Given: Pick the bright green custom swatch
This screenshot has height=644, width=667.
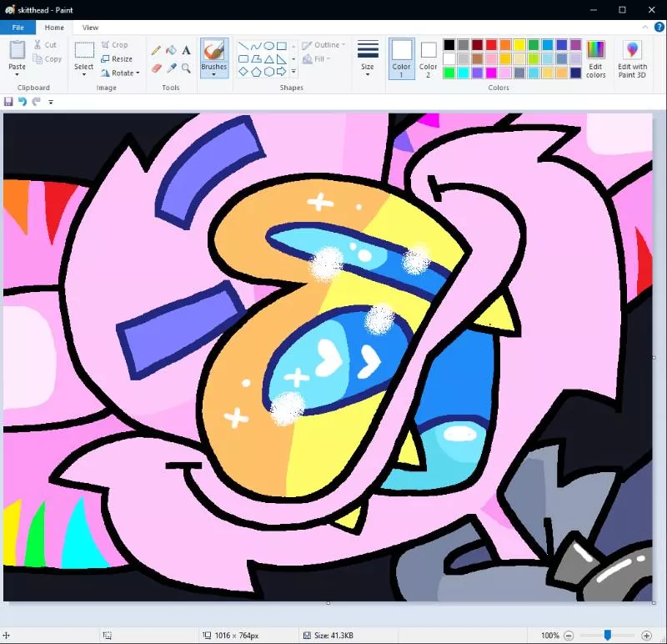Looking at the screenshot, I should point(449,73).
